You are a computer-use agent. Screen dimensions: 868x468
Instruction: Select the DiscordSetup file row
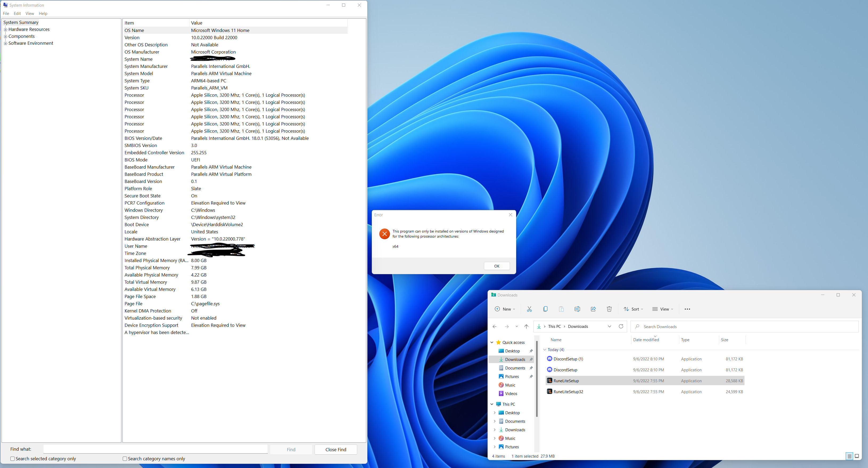[x=645, y=369]
